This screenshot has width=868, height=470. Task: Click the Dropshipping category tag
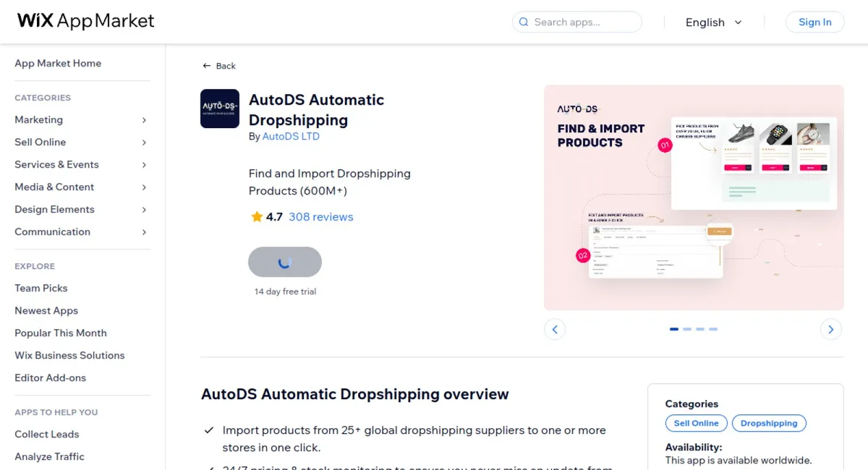coord(769,424)
